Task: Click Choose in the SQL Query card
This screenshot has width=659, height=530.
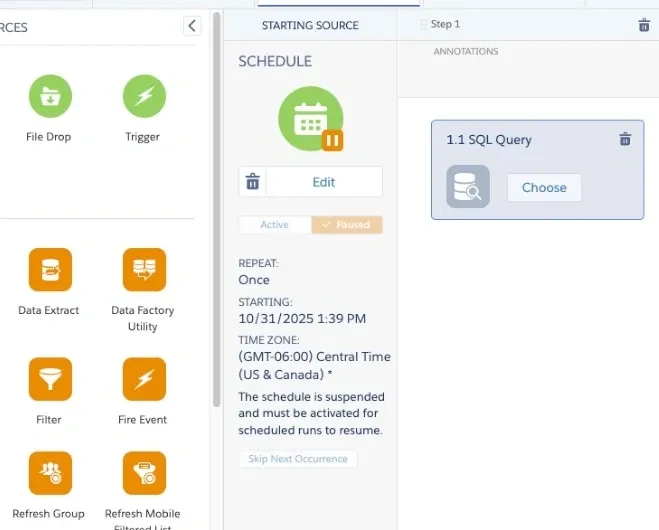Action: tap(544, 187)
